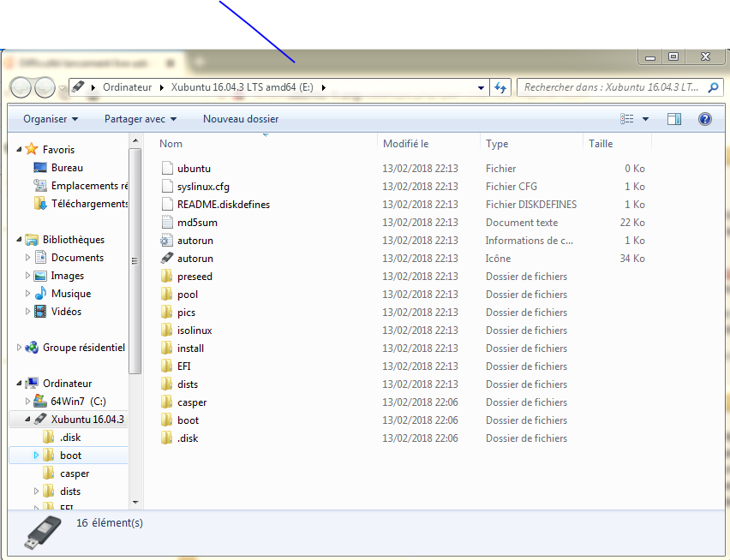
Task: Select the .disk folder in file list
Action: [x=188, y=438]
